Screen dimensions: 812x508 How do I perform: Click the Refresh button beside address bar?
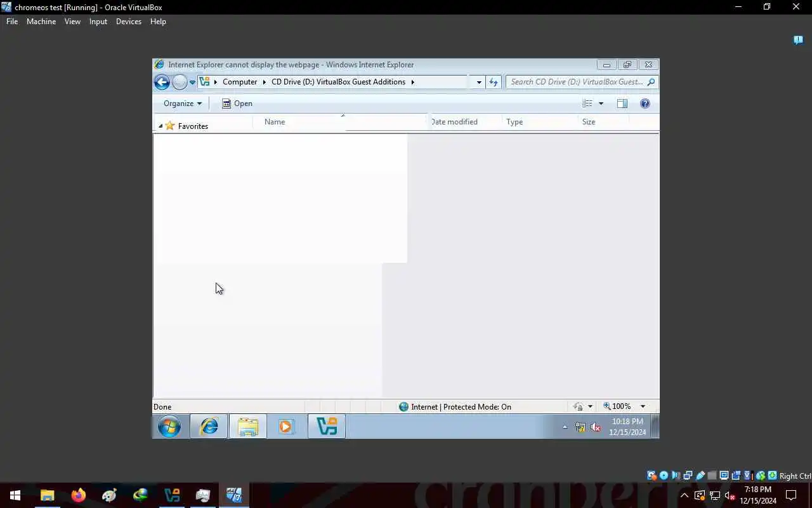tap(494, 82)
